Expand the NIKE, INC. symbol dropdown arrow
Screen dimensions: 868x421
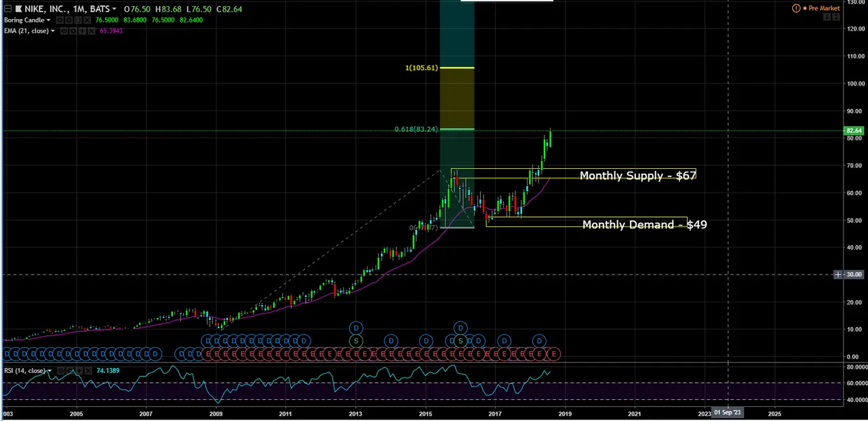114,9
